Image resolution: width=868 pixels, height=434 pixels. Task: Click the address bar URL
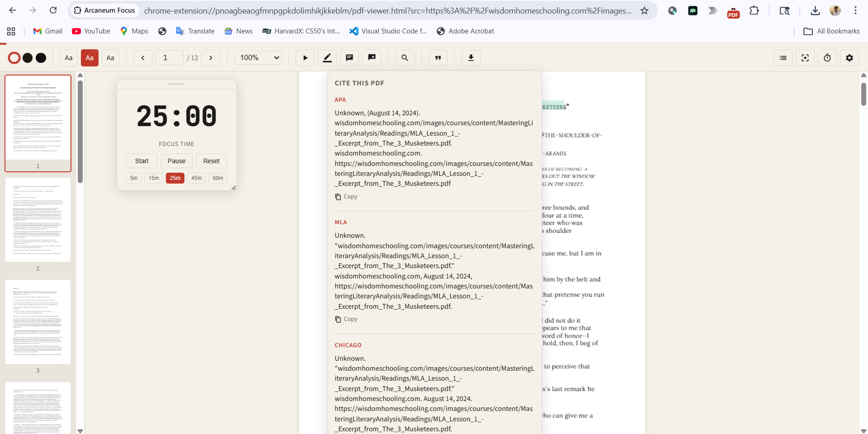click(x=388, y=10)
